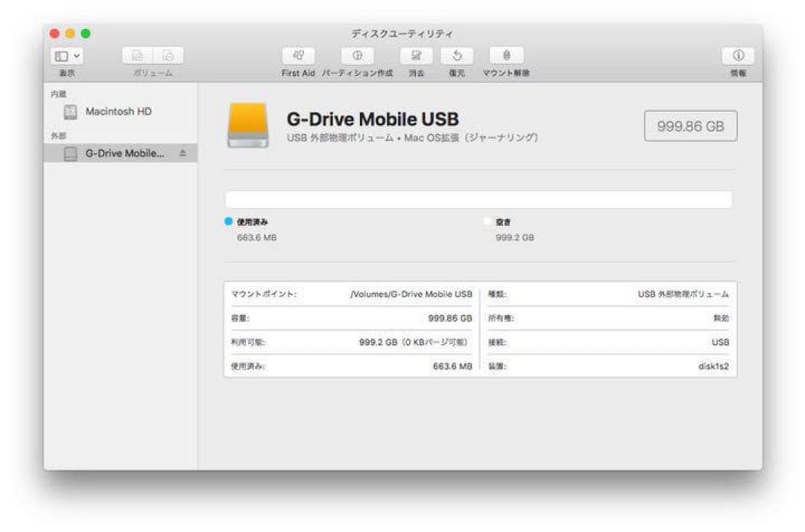Click the G-Drive Mobile USB title
The width and height of the screenshot is (805, 532).
point(373,119)
